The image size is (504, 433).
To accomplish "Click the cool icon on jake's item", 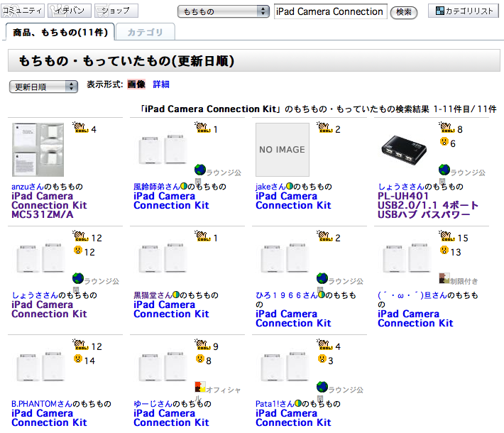I will (324, 128).
